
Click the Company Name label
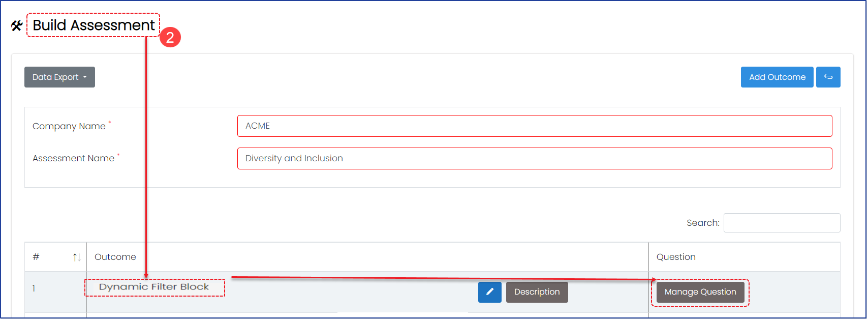[x=69, y=126]
